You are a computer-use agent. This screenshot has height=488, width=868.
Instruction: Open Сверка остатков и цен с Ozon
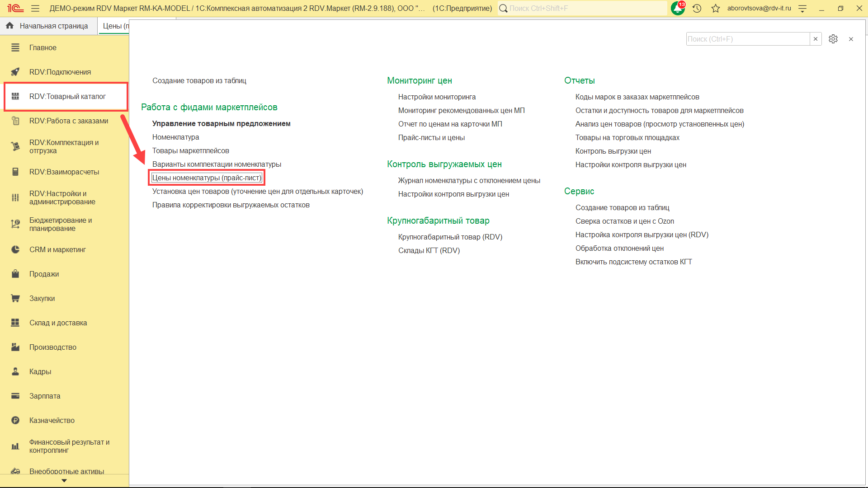coord(624,221)
